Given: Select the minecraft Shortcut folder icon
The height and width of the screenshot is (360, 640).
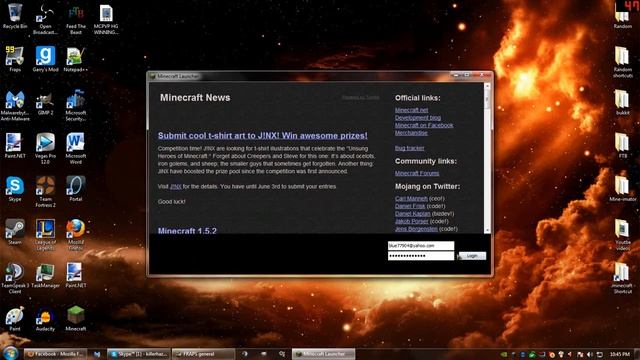Looking at the screenshot, I should 622,278.
